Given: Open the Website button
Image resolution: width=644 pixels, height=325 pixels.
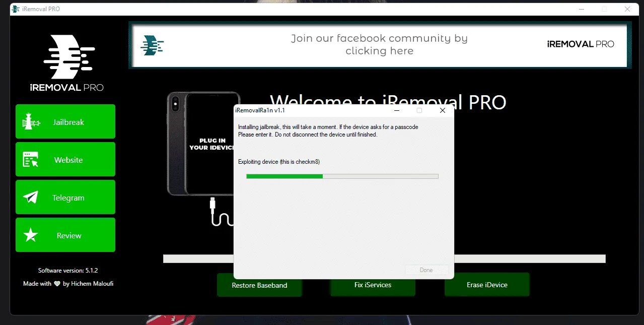Looking at the screenshot, I should [x=65, y=159].
